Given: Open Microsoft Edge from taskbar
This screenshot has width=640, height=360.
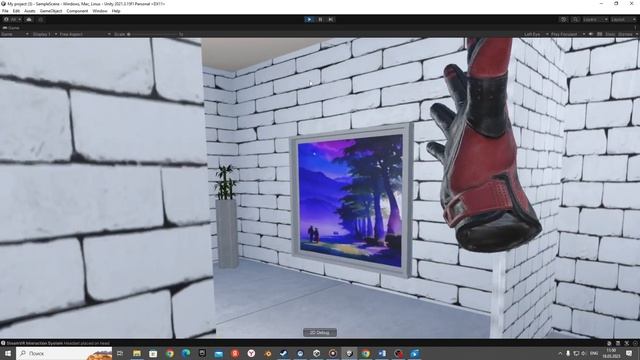Looking at the screenshot, I should click(x=186, y=353).
